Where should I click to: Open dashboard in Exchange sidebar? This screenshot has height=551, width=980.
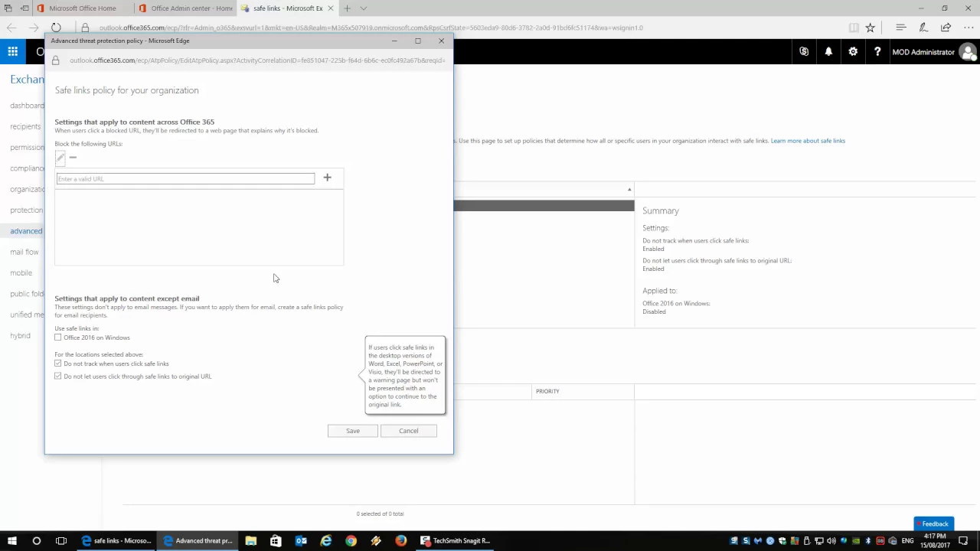(x=27, y=106)
